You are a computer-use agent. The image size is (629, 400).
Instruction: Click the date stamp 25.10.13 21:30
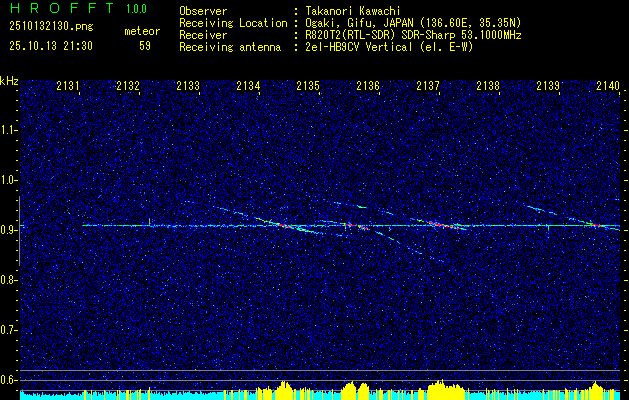pyautogui.click(x=51, y=46)
